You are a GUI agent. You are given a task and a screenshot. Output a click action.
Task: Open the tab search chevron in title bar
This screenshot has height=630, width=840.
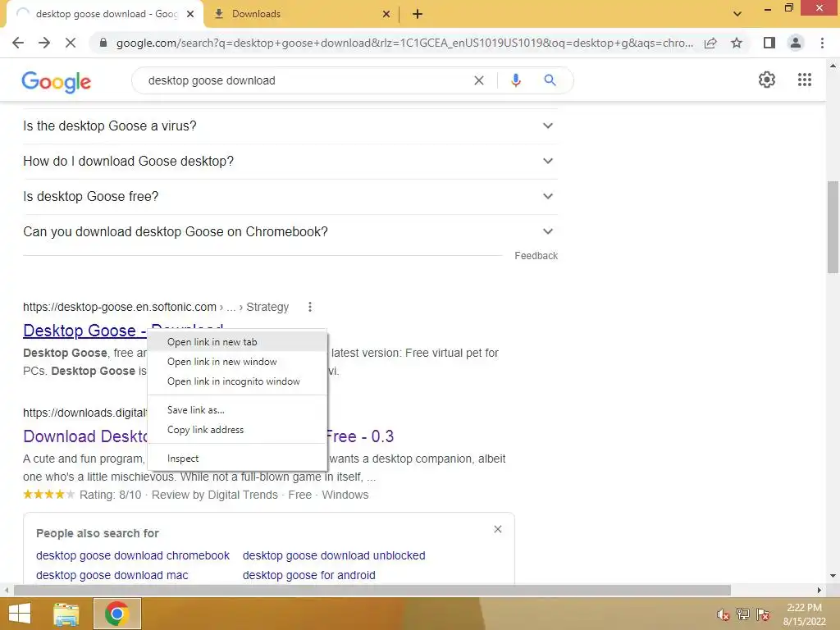point(737,14)
